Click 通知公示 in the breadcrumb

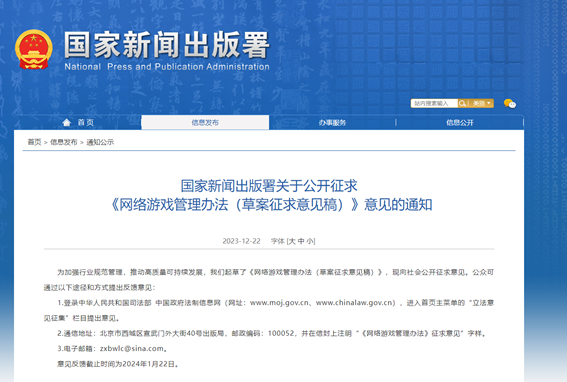click(100, 142)
